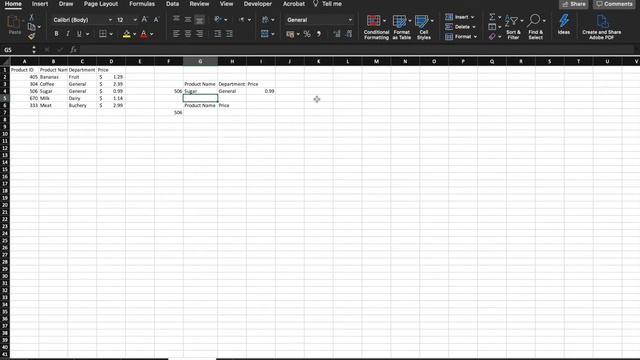Click the Tell me search

[x=327, y=4]
